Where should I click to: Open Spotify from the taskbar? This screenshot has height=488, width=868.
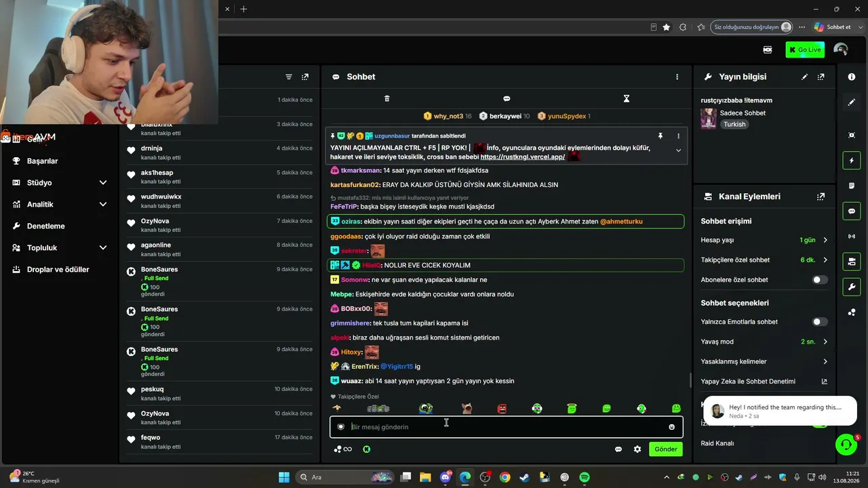point(585,477)
